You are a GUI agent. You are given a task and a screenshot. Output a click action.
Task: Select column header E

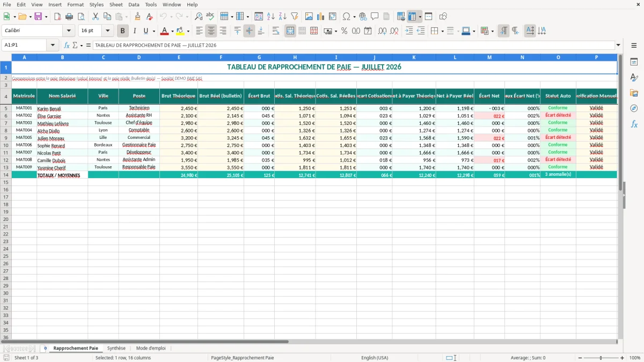click(x=179, y=57)
